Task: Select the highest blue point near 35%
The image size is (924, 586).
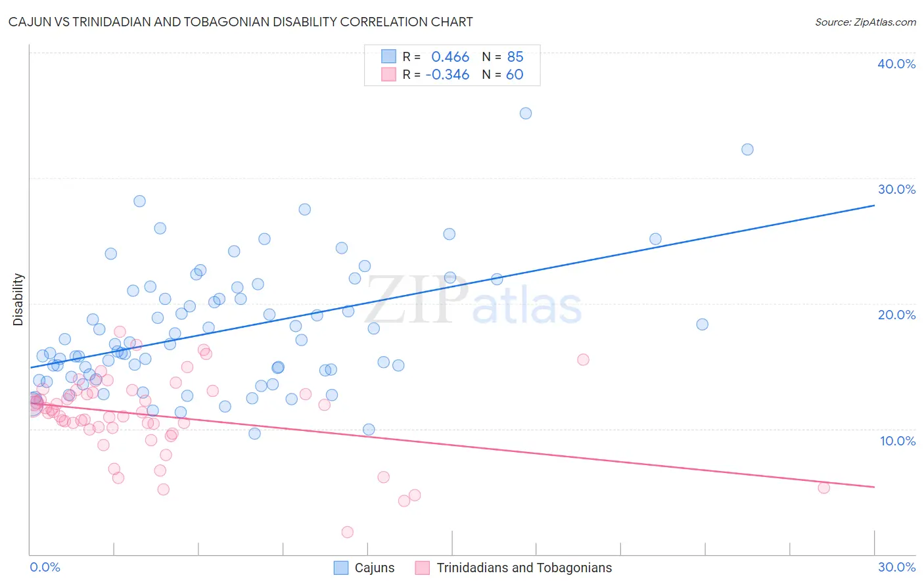Action: click(x=526, y=113)
